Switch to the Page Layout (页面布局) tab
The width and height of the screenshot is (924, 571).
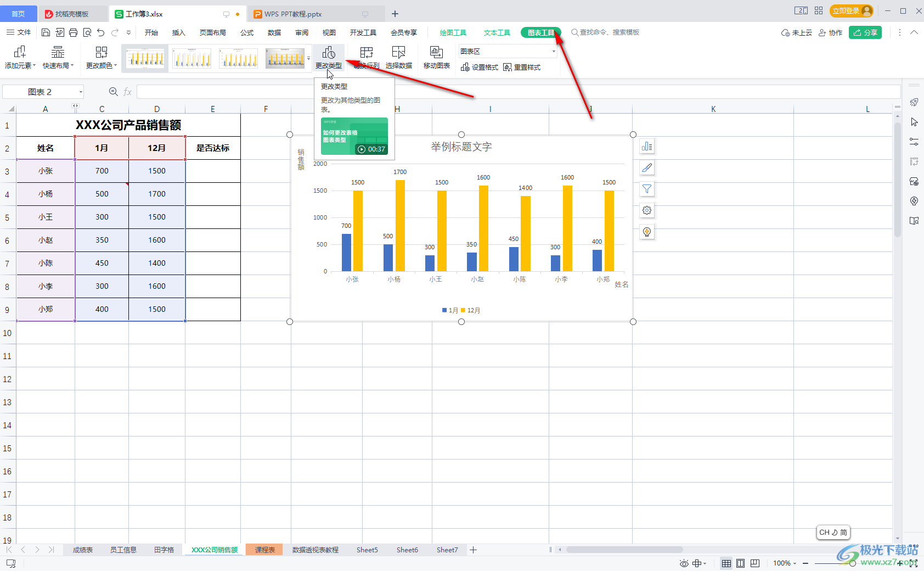click(213, 33)
